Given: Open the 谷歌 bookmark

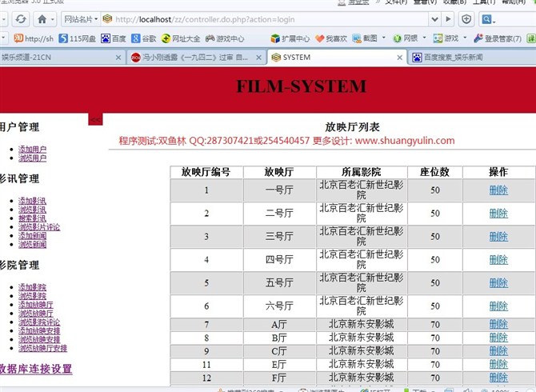Looking at the screenshot, I should (x=144, y=38).
